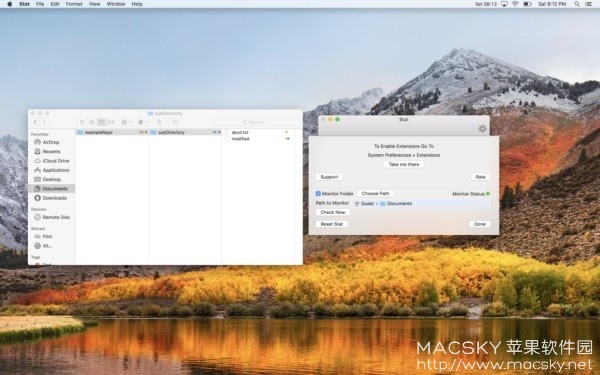
Task: Select the abcd.txt file
Action: [x=240, y=132]
